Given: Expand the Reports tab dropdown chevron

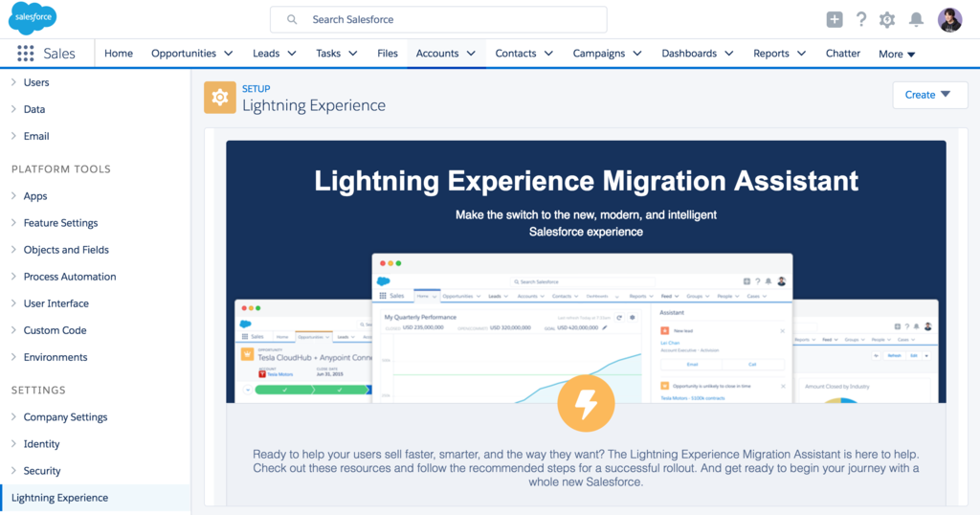Looking at the screenshot, I should click(x=801, y=53).
